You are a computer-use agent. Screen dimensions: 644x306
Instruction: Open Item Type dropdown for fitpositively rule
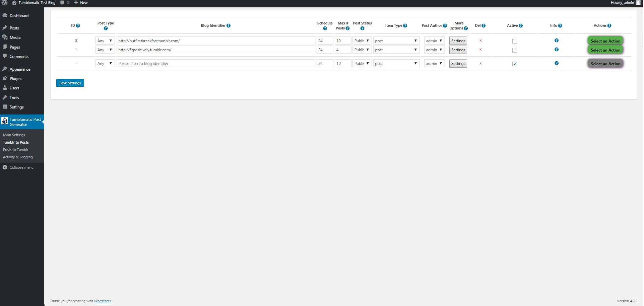(x=396, y=50)
